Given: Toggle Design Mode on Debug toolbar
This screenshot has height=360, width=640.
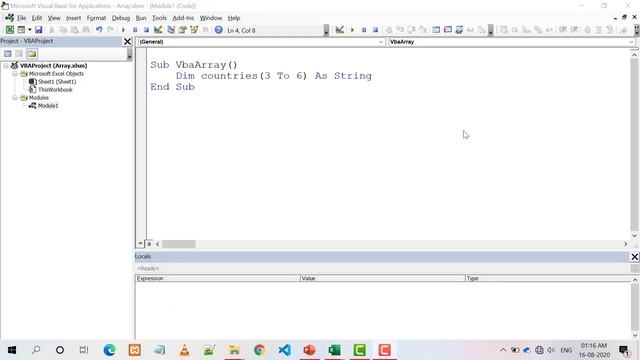Looking at the screenshot, I should pyautogui.click(x=340, y=30).
